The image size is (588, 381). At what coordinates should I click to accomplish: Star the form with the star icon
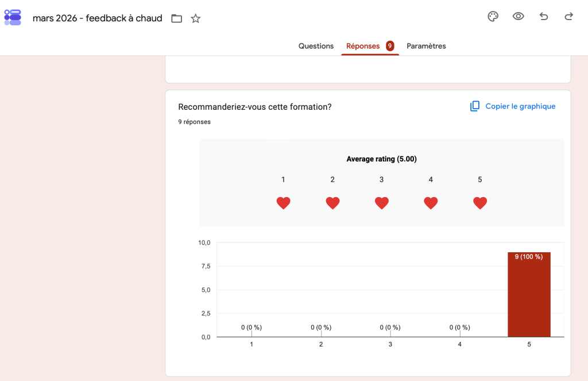pos(195,18)
